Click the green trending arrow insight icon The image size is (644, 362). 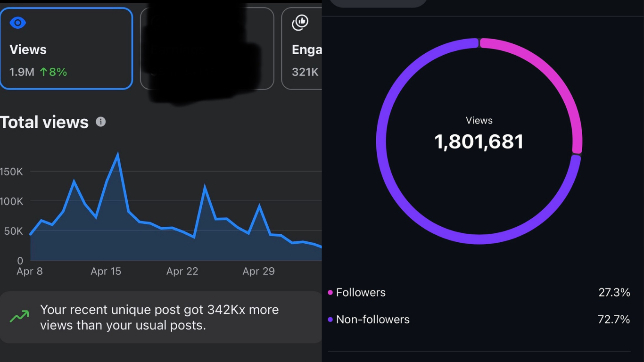point(19,317)
